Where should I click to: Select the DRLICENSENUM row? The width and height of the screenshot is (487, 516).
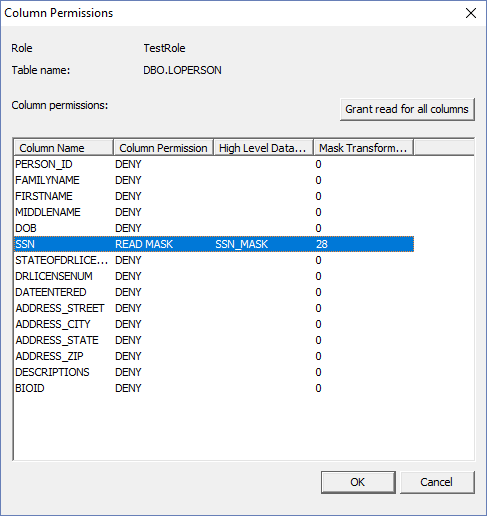click(214, 276)
